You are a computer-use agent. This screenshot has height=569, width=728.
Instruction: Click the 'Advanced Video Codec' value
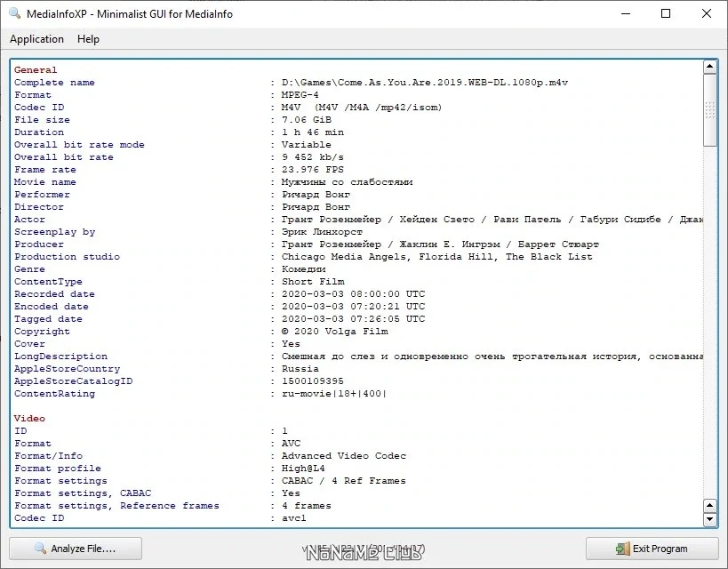(x=344, y=456)
